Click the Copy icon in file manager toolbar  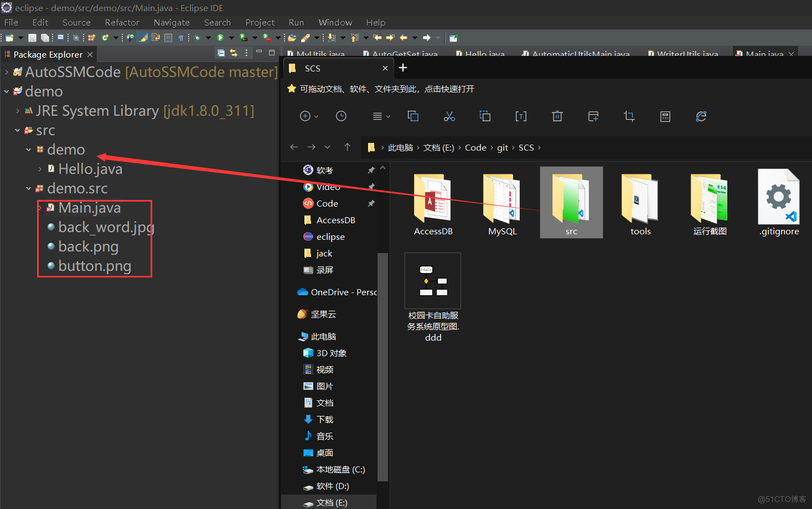(413, 116)
